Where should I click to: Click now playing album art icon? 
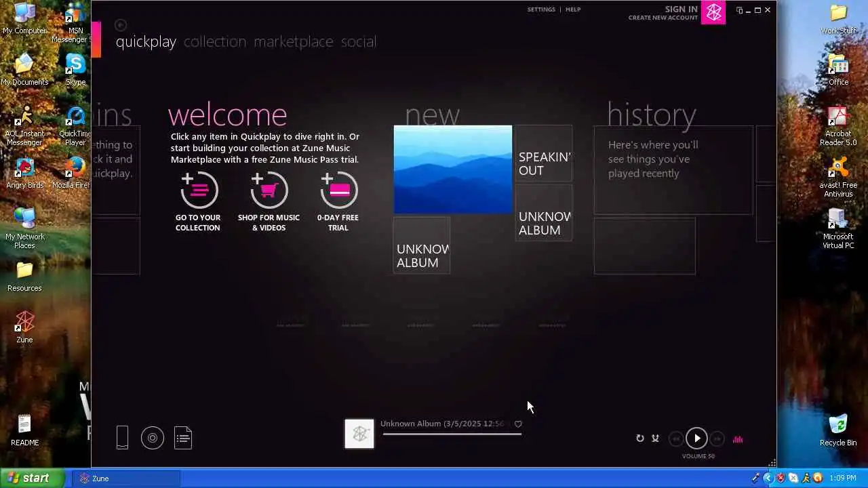(x=359, y=434)
